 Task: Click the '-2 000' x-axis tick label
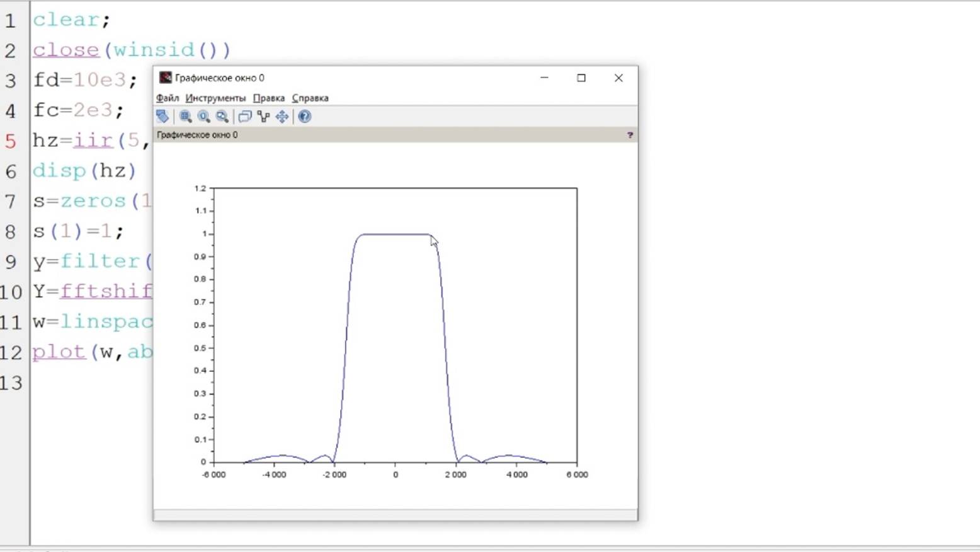click(x=334, y=474)
